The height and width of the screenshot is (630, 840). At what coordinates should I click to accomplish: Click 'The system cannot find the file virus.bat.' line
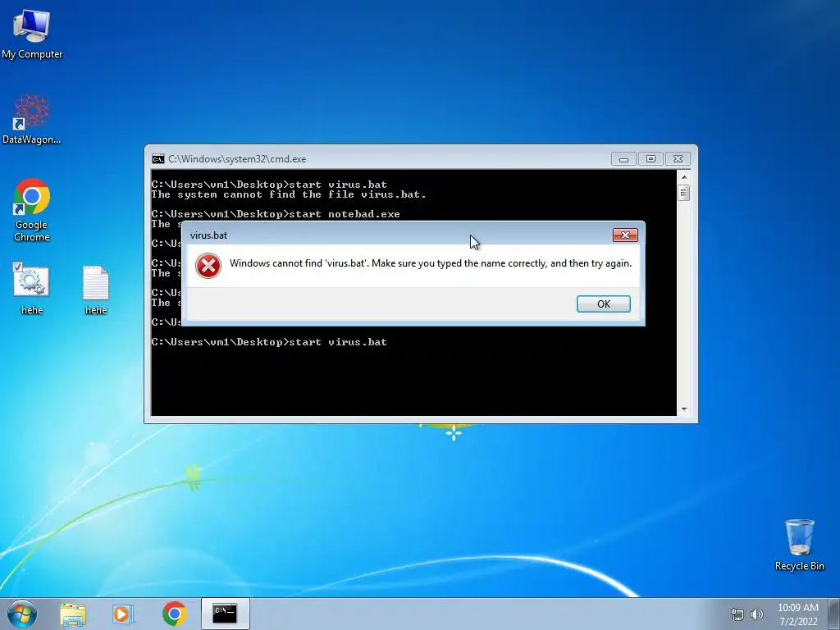tap(288, 194)
